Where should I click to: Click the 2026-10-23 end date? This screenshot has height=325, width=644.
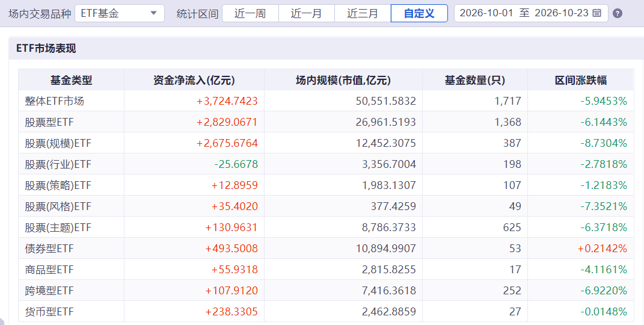[562, 13]
